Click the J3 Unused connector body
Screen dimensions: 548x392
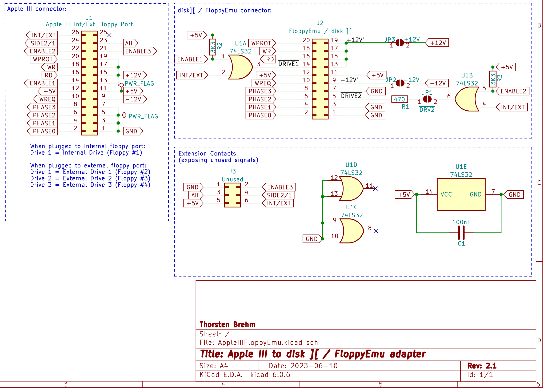pos(232,195)
